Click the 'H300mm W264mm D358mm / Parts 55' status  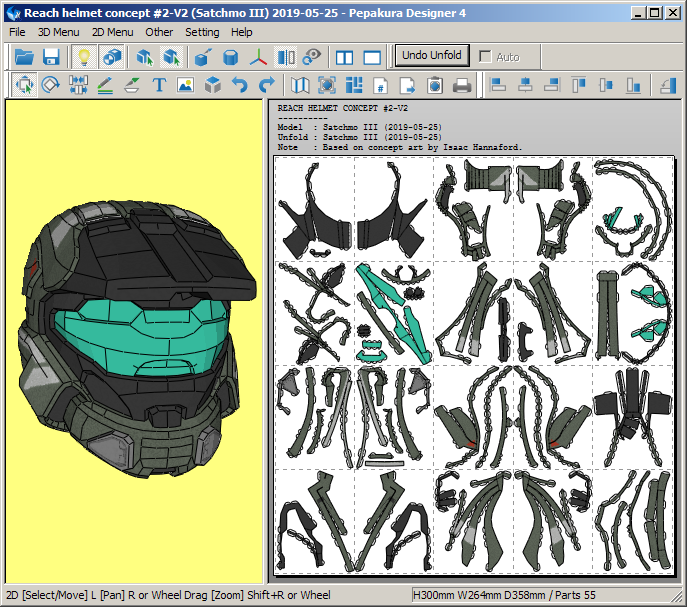pos(504,595)
